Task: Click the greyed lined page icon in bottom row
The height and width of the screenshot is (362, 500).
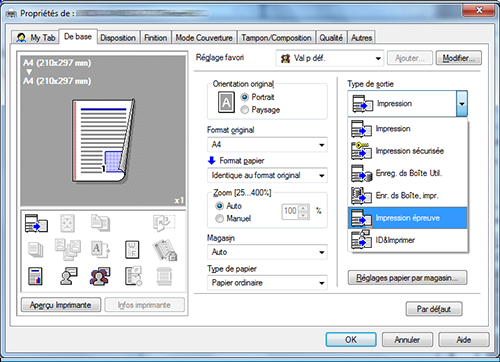Action: [x=164, y=276]
